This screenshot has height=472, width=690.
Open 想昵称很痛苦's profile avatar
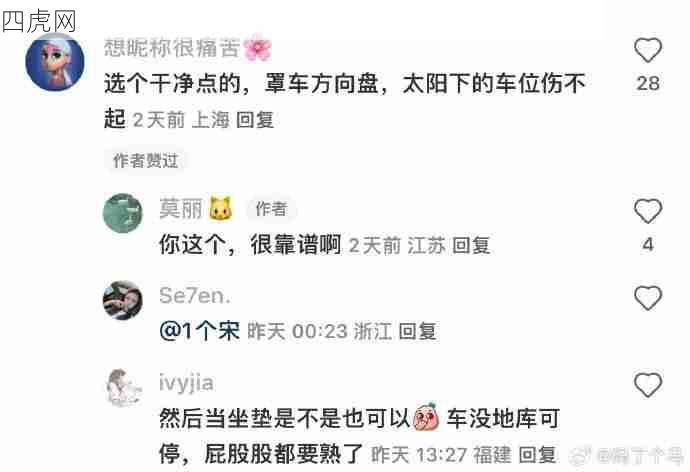pos(55,62)
